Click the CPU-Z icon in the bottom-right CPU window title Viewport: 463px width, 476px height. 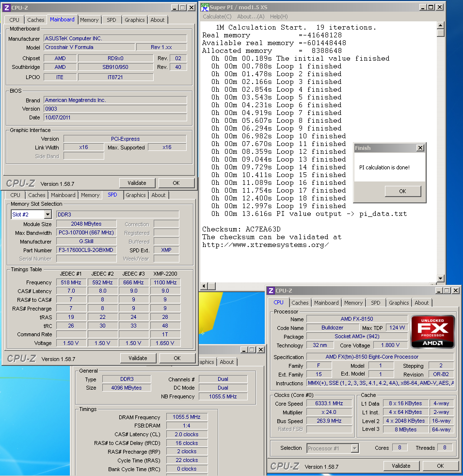pyautogui.click(x=271, y=291)
